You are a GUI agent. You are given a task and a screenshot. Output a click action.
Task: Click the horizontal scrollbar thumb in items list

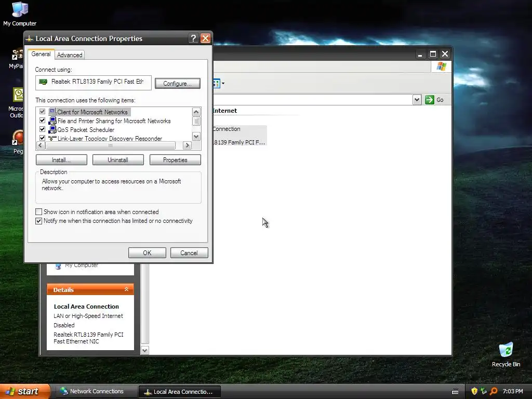point(110,145)
